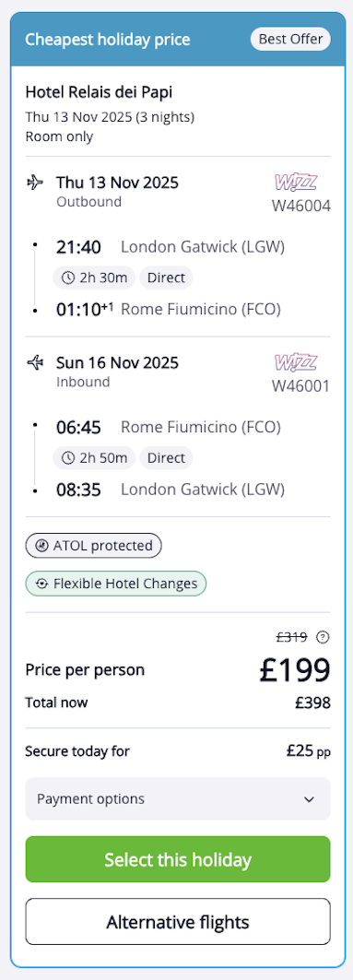The image size is (353, 980).
Task: Click the Wizz airline logo for flight W46001
Action: coord(296,362)
